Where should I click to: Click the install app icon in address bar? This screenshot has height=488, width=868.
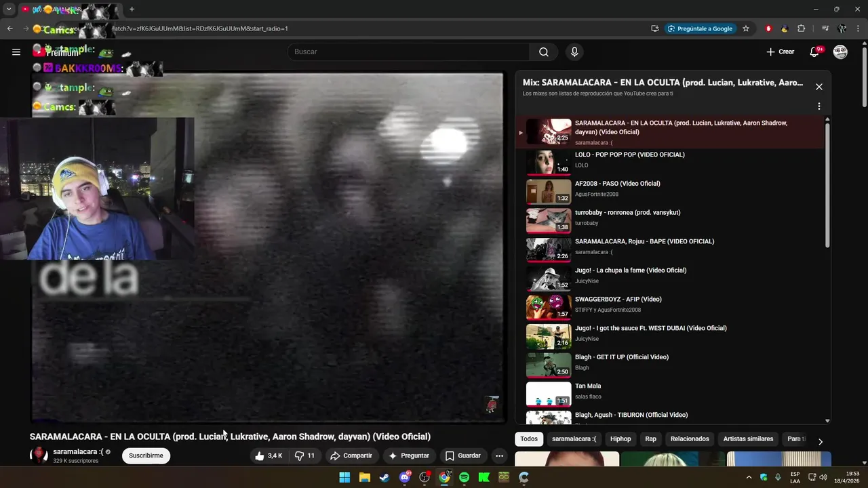[x=654, y=28]
